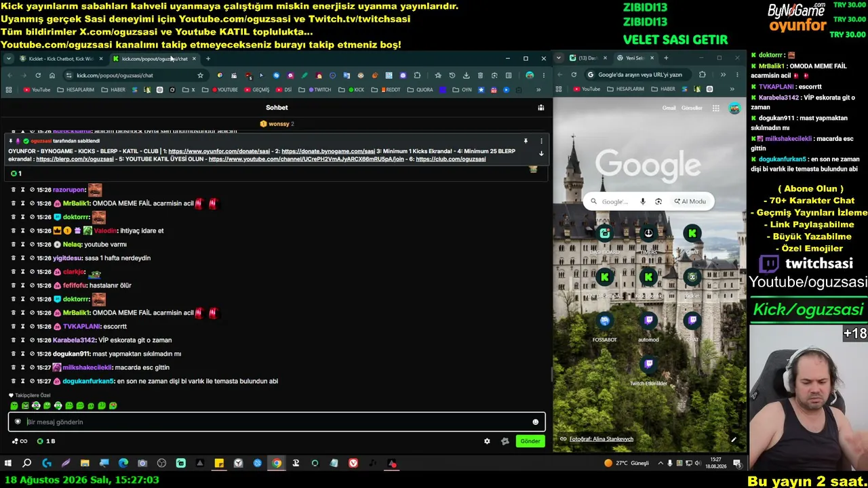Search by image with the Google Lens icon
Screen dimensions: 868x488
tap(658, 201)
